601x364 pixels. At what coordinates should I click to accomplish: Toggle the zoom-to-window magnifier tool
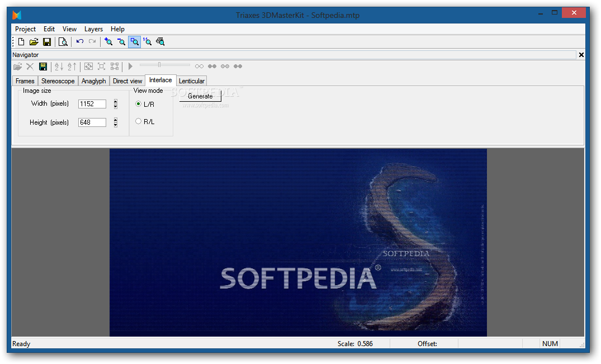click(134, 42)
